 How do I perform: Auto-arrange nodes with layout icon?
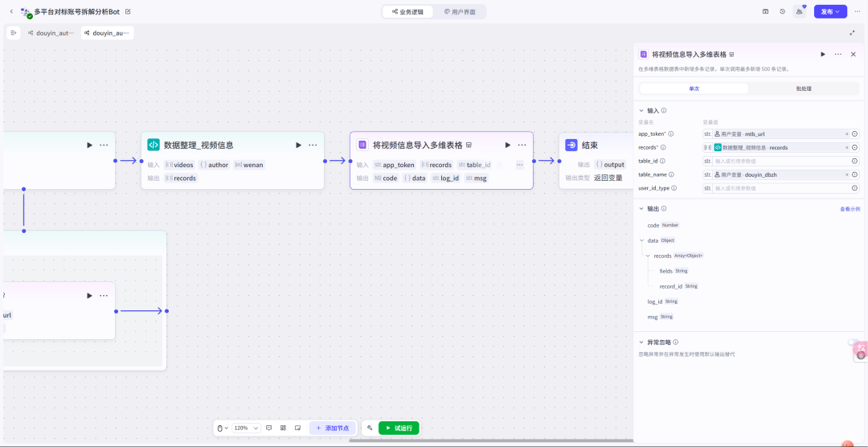tap(283, 429)
